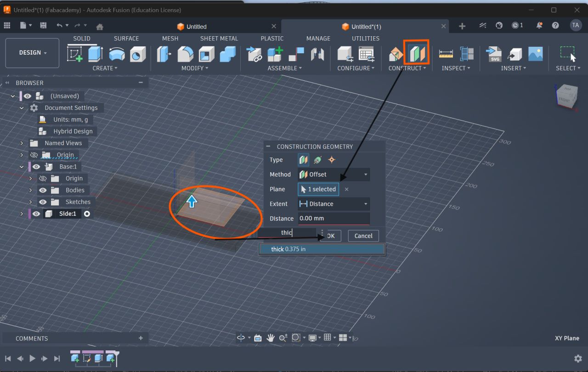The width and height of the screenshot is (588, 372).
Task: Click the Zoom magnifier navigation tool
Action: pos(283,338)
